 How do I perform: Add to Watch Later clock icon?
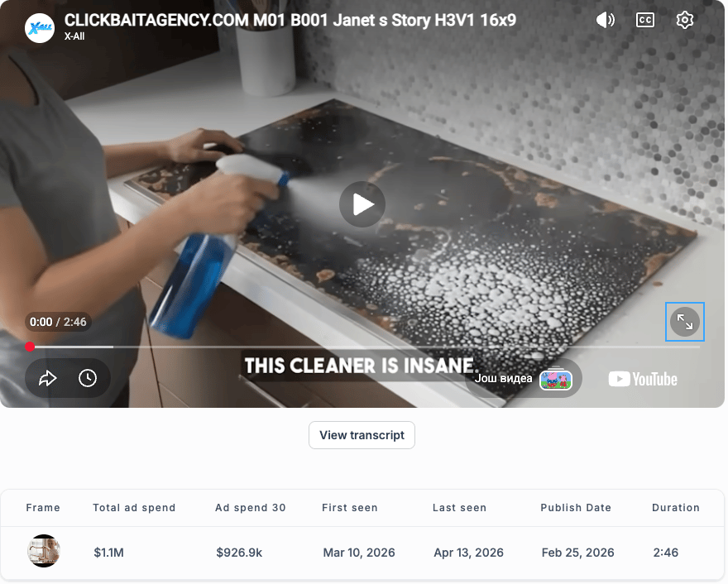click(88, 378)
